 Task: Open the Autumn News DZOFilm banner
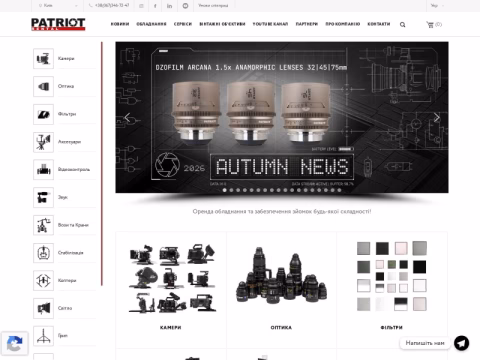pyautogui.click(x=282, y=117)
